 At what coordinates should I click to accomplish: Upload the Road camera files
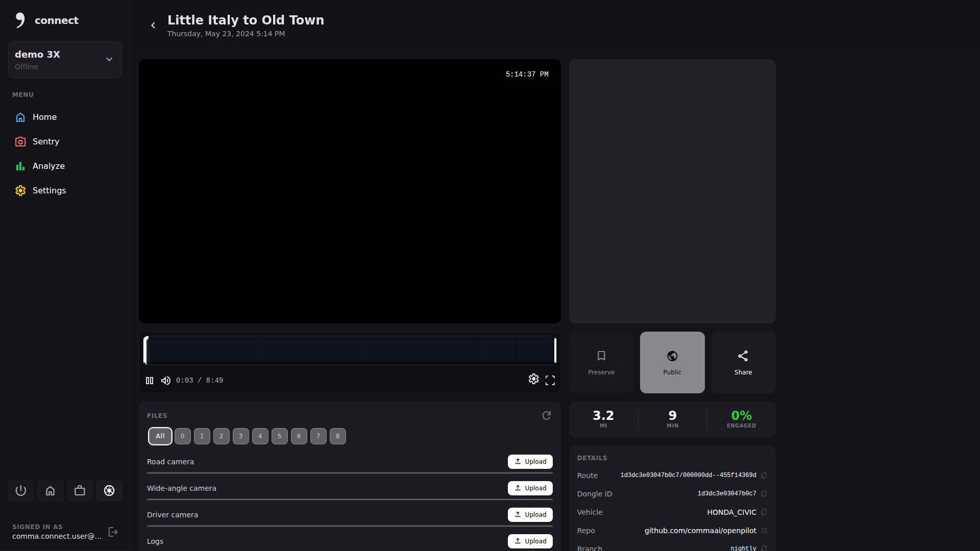(x=530, y=462)
